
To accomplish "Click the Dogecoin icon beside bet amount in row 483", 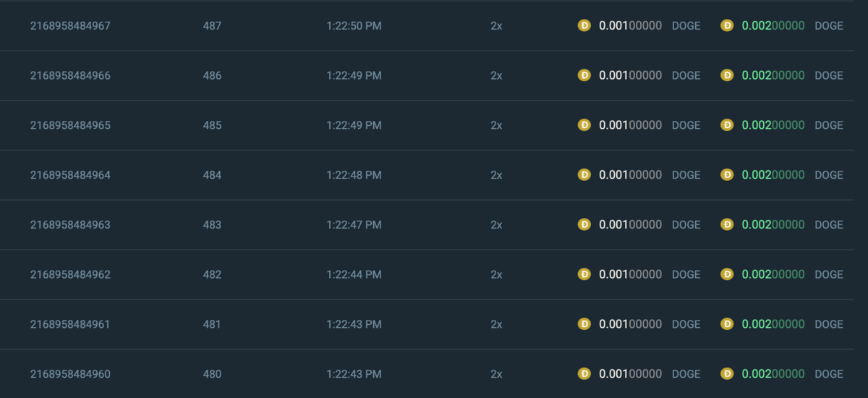I will click(584, 224).
